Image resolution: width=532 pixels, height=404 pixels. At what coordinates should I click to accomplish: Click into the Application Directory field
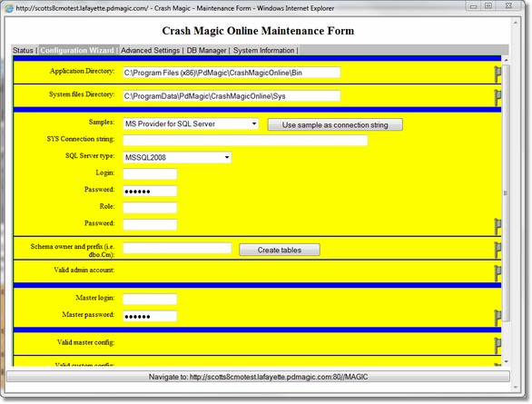(232, 73)
